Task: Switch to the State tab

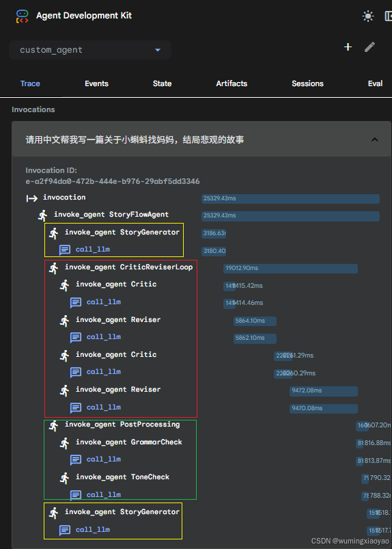Action: pyautogui.click(x=162, y=83)
